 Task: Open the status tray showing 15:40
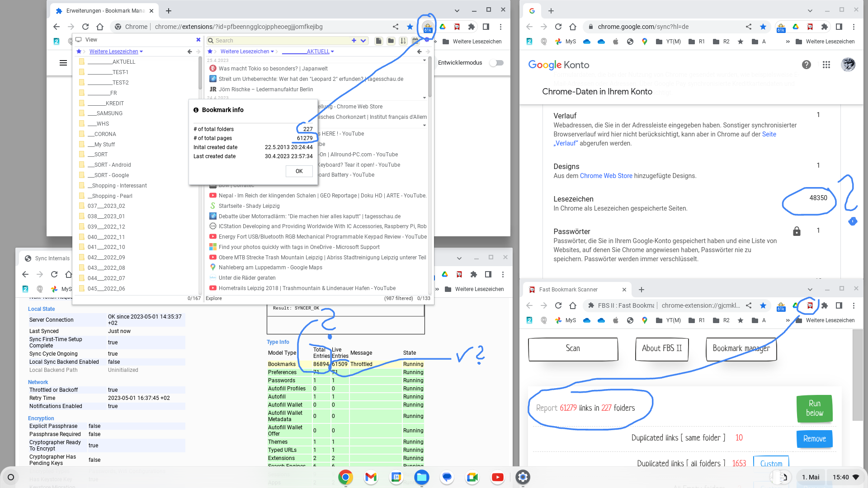tap(845, 477)
